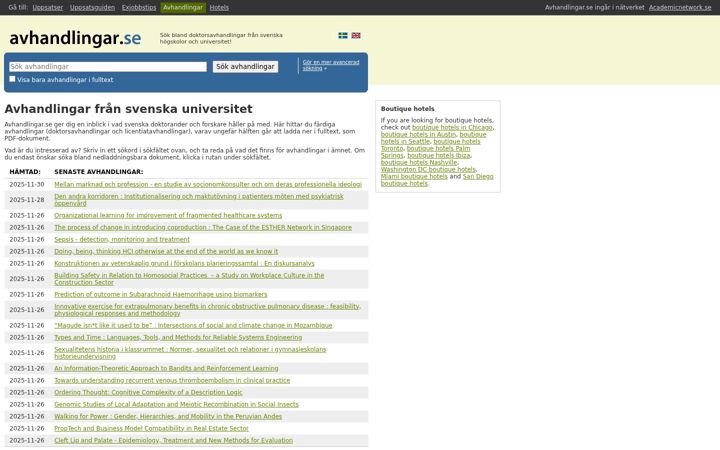Open 'boutique hotels Ibiza' link
Image resolution: width=720 pixels, height=450 pixels.
(x=439, y=155)
